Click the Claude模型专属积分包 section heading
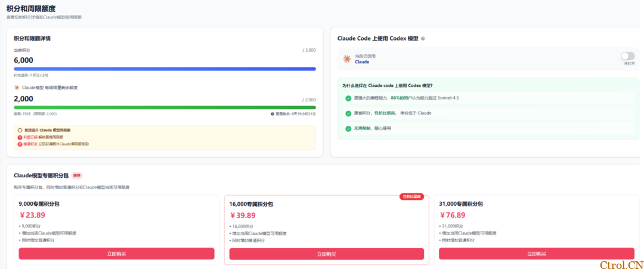 [x=41, y=176]
